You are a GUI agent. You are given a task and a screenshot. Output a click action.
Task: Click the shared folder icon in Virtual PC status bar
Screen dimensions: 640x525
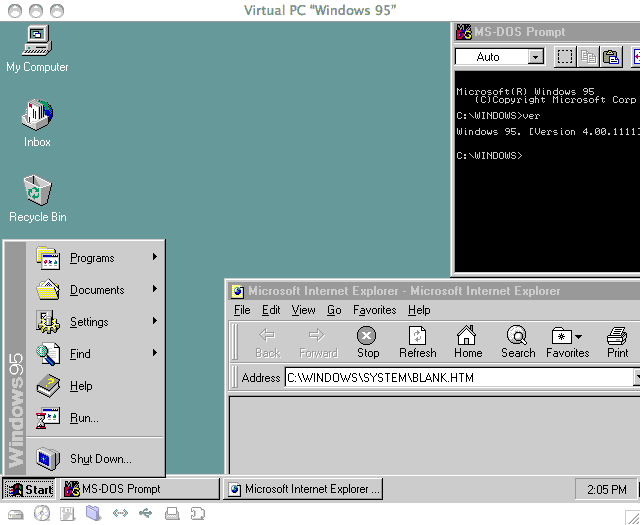(x=93, y=513)
